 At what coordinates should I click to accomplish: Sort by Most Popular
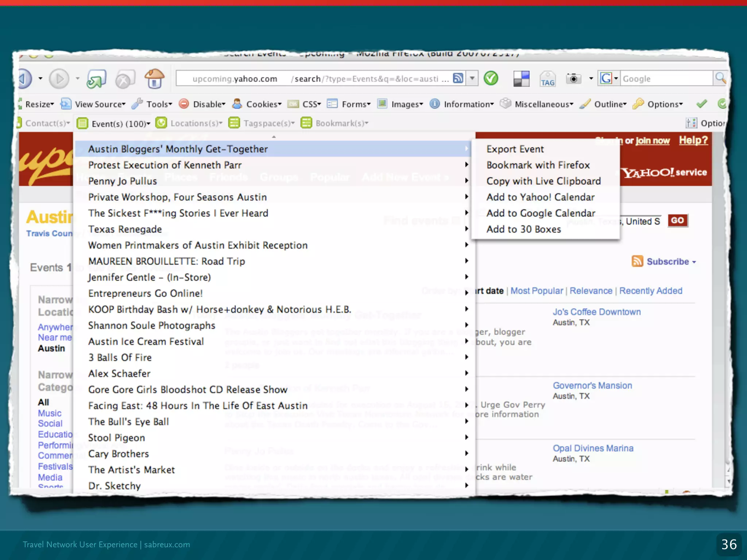537,291
